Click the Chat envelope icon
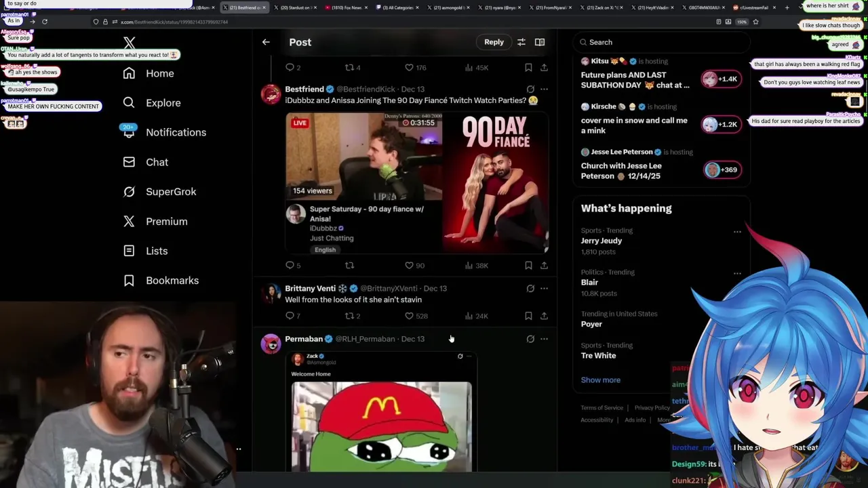868x488 pixels. point(129,162)
